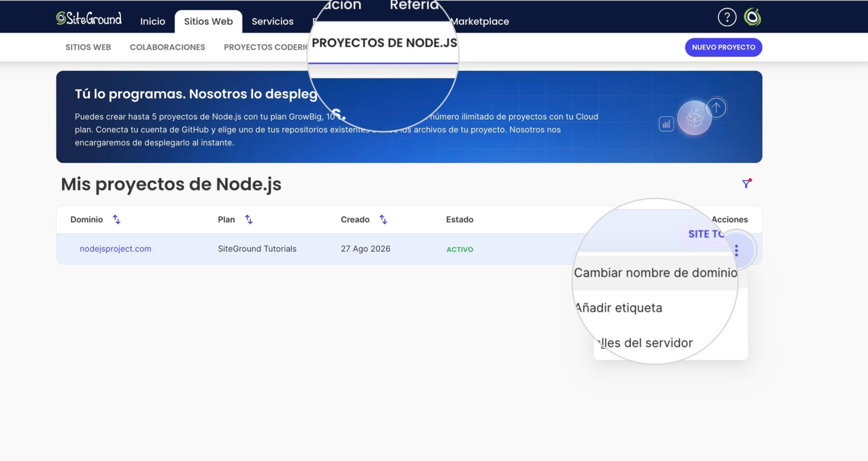Image resolution: width=868 pixels, height=461 pixels.
Task: Open the account profile avatar icon
Action: 753,17
